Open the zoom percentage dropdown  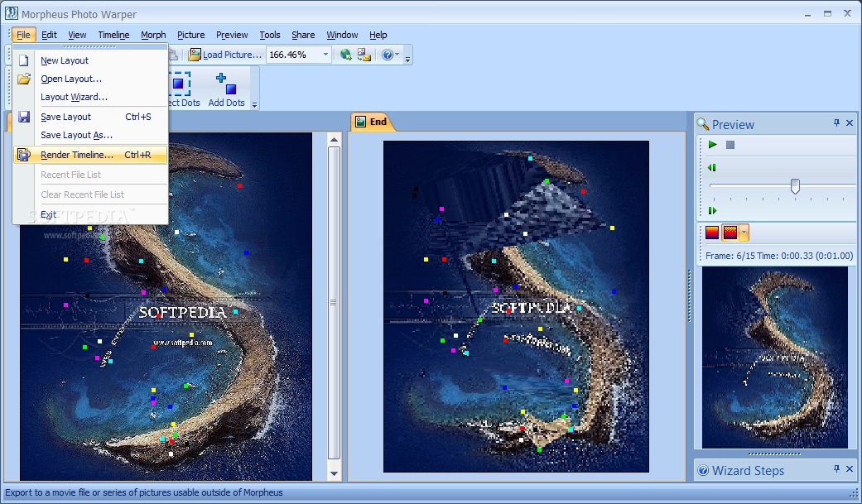click(325, 55)
